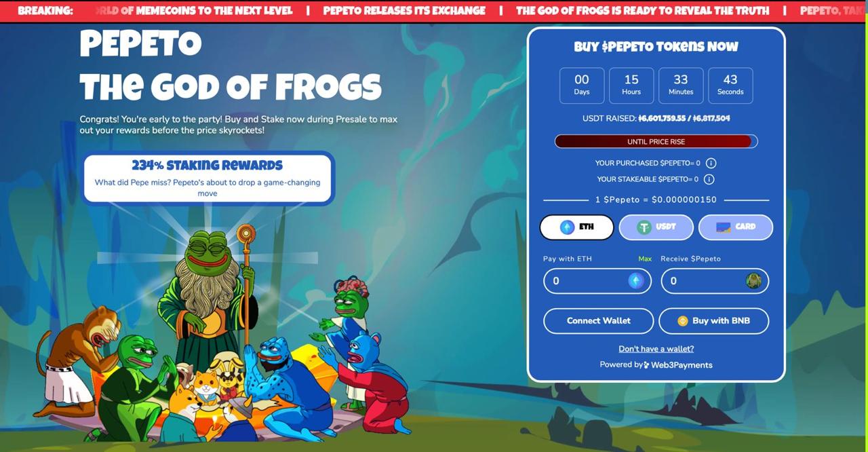Click the Buy with BNB button
Image resolution: width=868 pixels, height=452 pixels.
[714, 321]
